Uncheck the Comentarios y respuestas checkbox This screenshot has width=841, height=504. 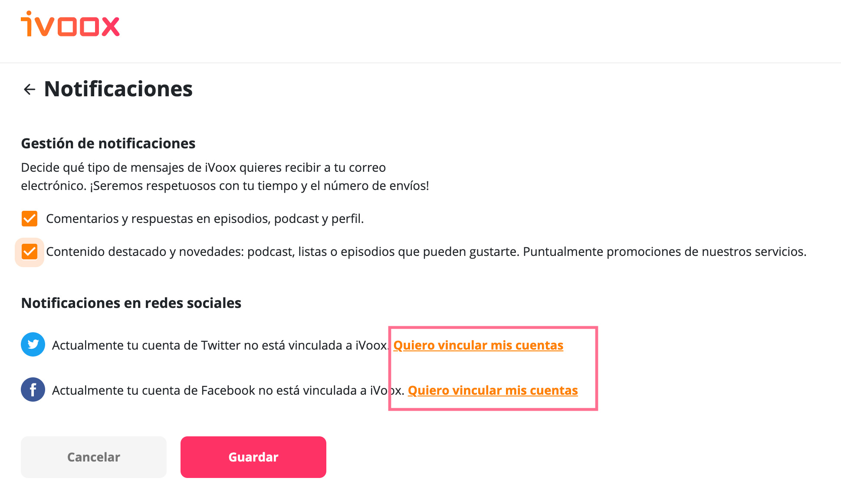(30, 219)
